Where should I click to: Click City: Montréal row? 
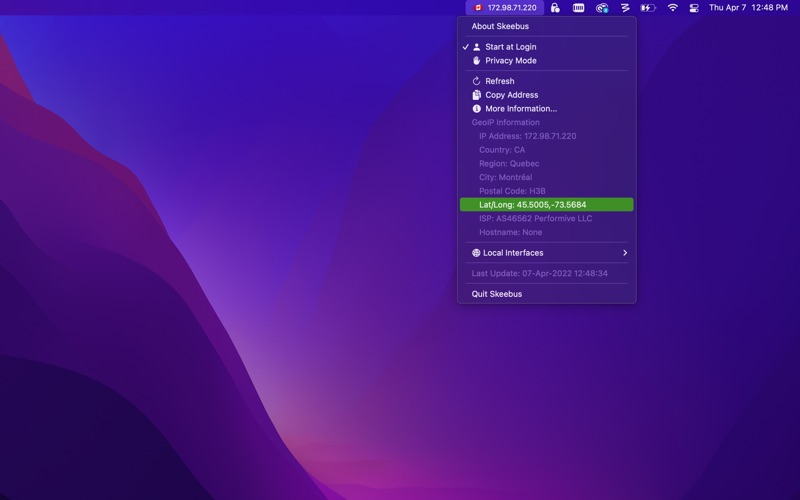point(546,177)
